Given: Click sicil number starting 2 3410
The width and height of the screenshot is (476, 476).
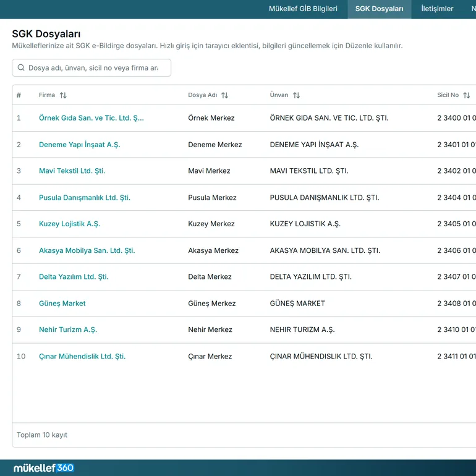Looking at the screenshot, I should tap(456, 329).
